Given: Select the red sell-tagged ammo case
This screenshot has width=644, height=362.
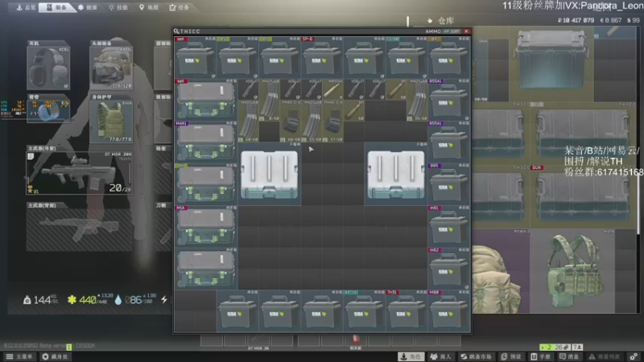Looking at the screenshot, I should pos(195,57).
